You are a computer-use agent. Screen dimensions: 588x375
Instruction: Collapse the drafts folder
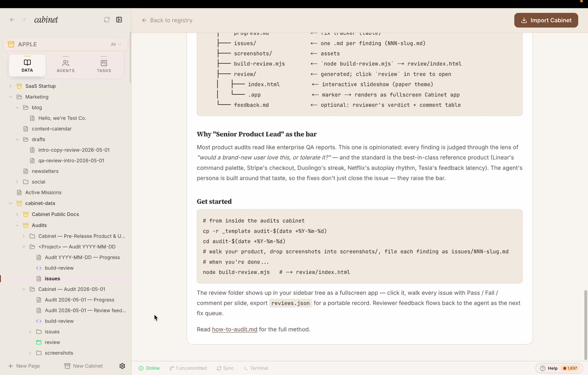tap(17, 139)
